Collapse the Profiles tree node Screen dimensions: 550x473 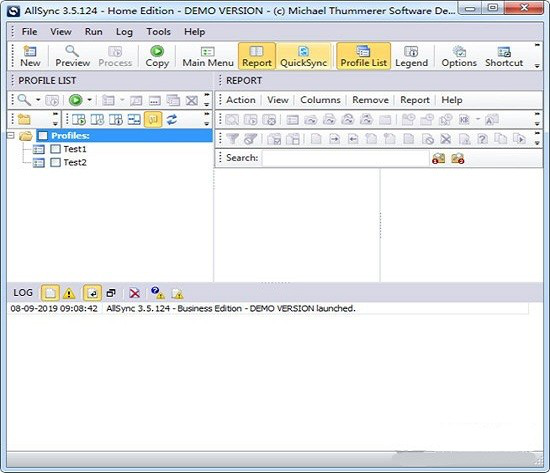(11, 135)
